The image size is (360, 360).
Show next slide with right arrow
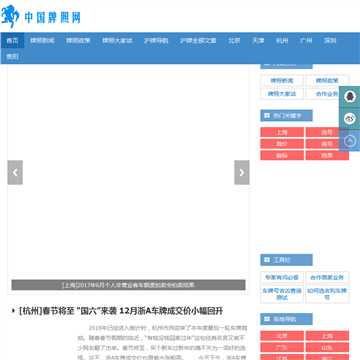(242, 172)
